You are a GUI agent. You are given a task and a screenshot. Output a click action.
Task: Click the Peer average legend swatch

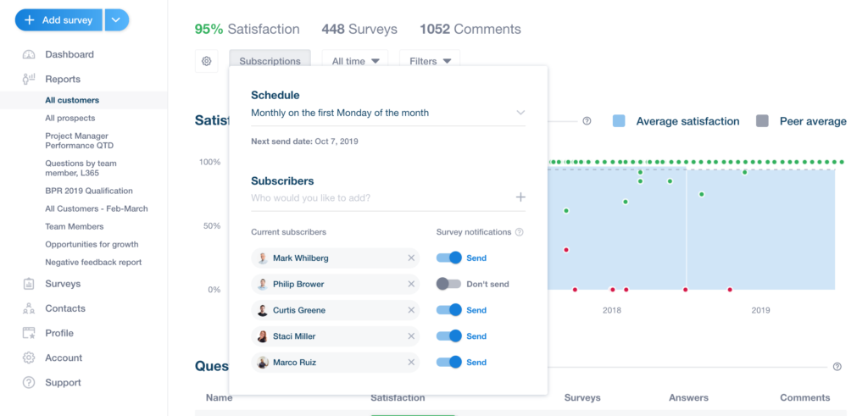(762, 121)
